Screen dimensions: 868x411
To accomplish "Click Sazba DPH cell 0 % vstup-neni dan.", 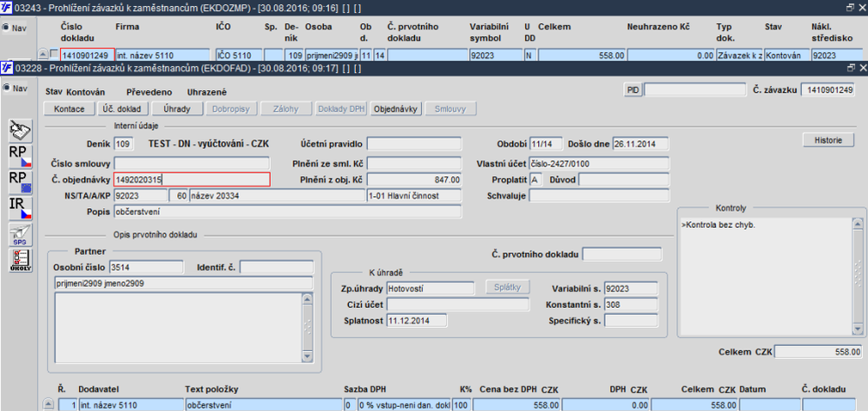I will coord(404,405).
